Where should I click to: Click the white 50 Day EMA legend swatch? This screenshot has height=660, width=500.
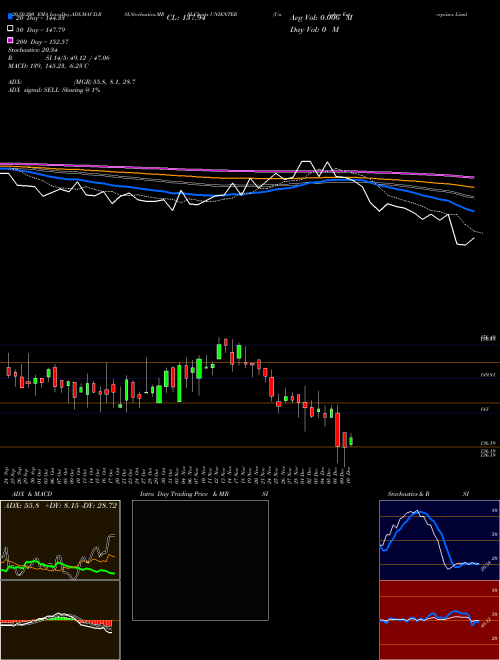(10, 29)
